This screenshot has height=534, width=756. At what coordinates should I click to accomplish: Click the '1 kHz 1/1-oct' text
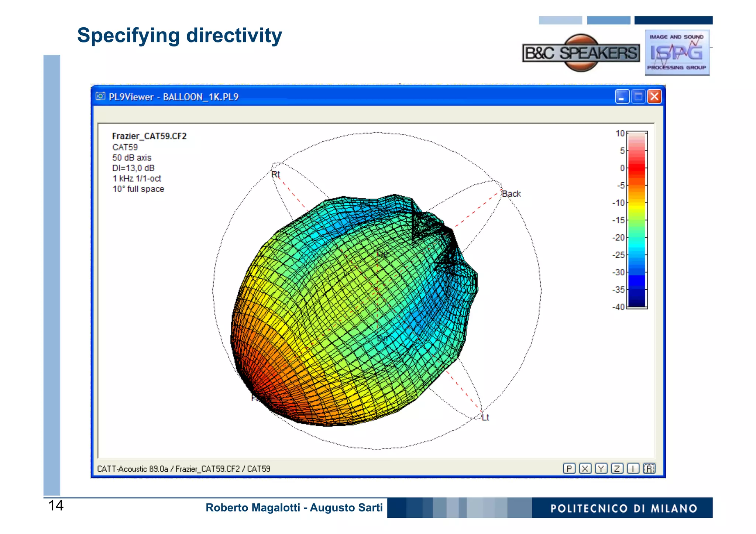(x=137, y=179)
